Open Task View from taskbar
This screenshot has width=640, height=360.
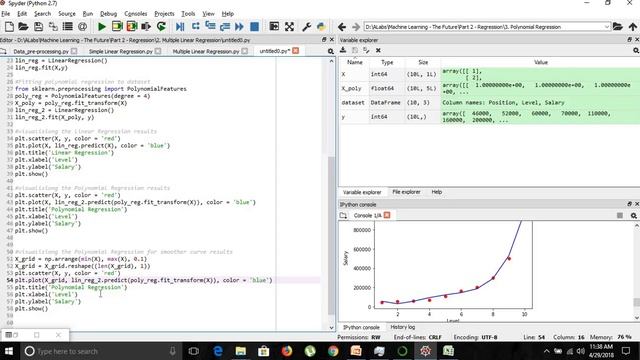tap(194, 351)
